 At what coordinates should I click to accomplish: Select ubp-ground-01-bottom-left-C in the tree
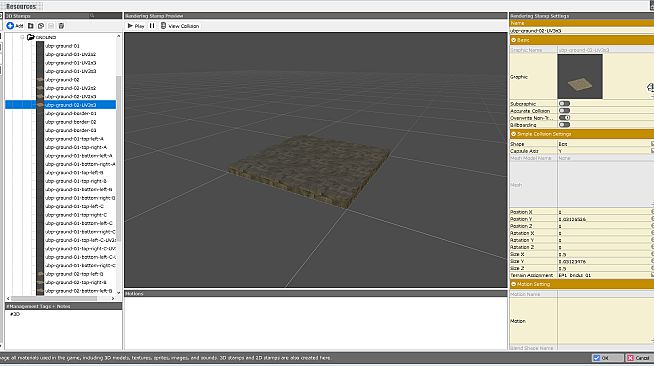point(78,223)
